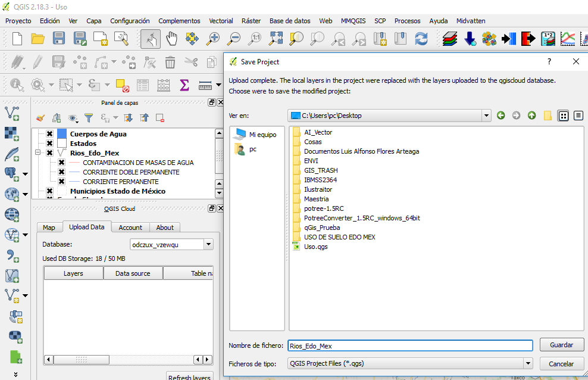Uncheck CONTAMINACION DE MASAS DE AGUA category
The width and height of the screenshot is (588, 380).
pos(61,163)
